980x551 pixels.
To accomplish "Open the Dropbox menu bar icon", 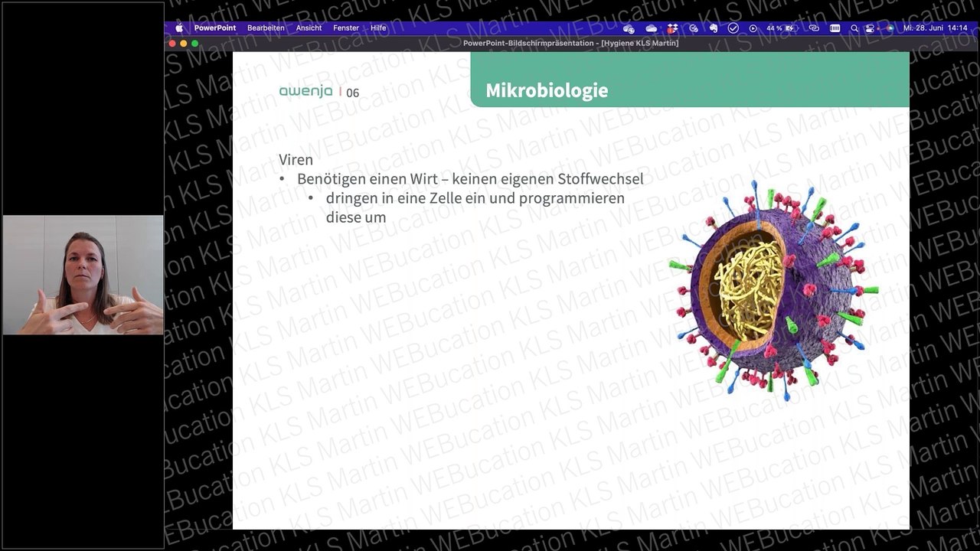I will [672, 28].
